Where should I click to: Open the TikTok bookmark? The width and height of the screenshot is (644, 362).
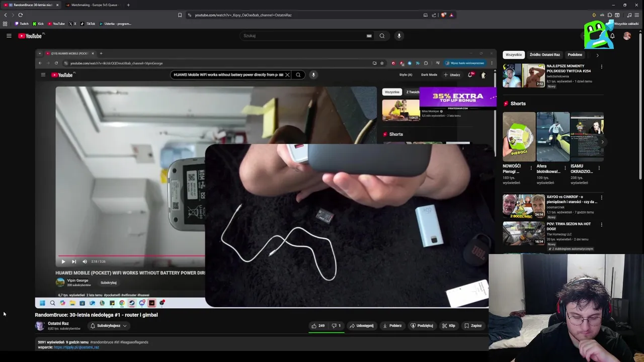[x=88, y=24]
